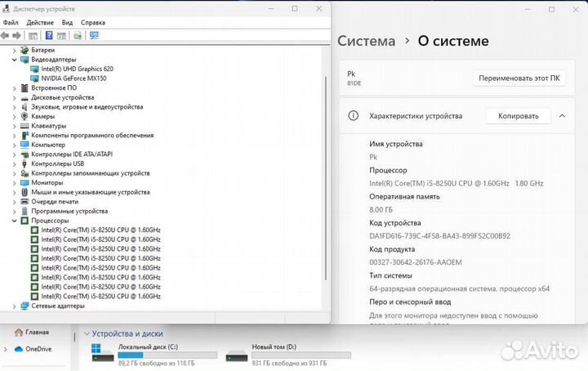Open the Справка menu
The height and width of the screenshot is (371, 588).
92,23
